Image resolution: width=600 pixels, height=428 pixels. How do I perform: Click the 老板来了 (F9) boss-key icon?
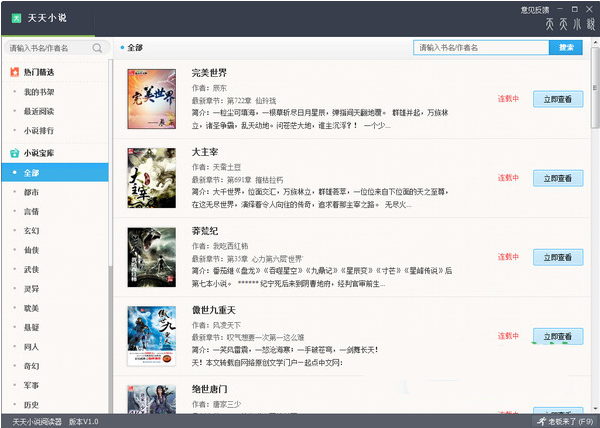pos(541,421)
